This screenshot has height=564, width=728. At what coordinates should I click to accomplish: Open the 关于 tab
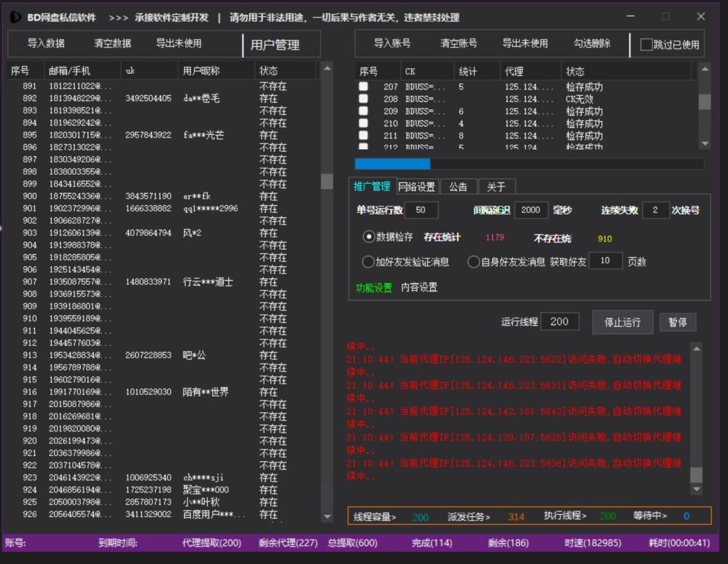(496, 187)
